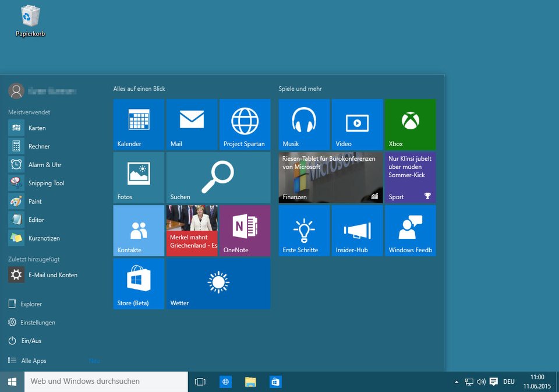Open the Fotos tile
559x392 pixels.
(x=139, y=178)
